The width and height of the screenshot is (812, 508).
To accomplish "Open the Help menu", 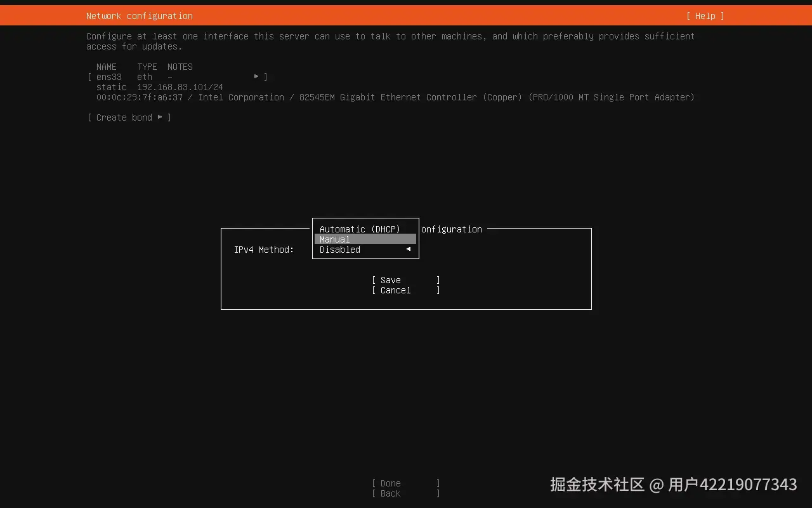I will pyautogui.click(x=705, y=15).
